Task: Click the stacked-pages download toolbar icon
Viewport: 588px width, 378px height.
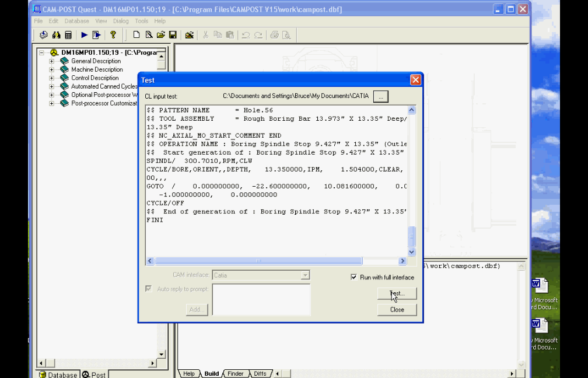Action: pyautogui.click(x=44, y=35)
